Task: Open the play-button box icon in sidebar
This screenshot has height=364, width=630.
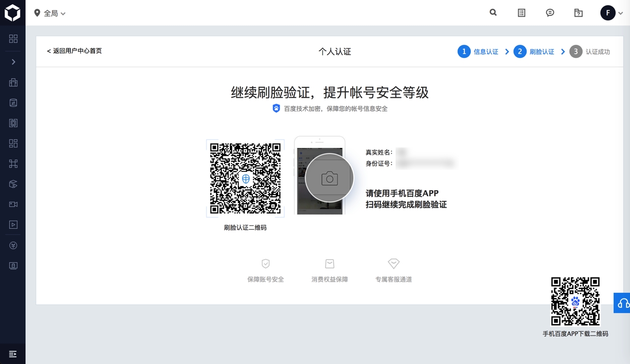Action: [x=13, y=225]
